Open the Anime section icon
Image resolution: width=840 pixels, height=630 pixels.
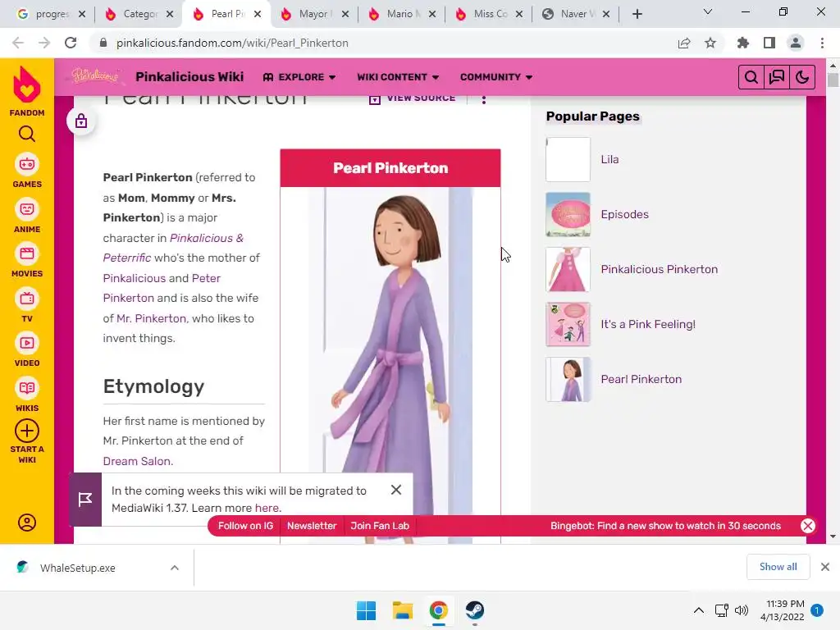27,209
